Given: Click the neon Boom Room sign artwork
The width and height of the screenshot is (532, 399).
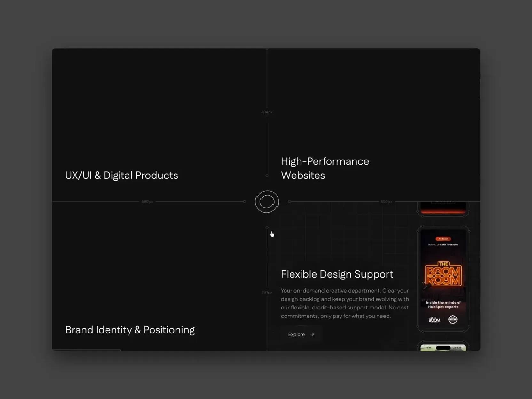Looking at the screenshot, I should tap(443, 274).
